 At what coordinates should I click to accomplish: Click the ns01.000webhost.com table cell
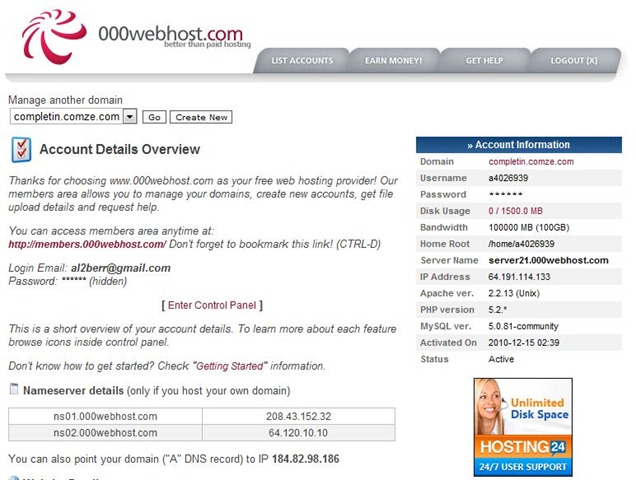tap(105, 416)
